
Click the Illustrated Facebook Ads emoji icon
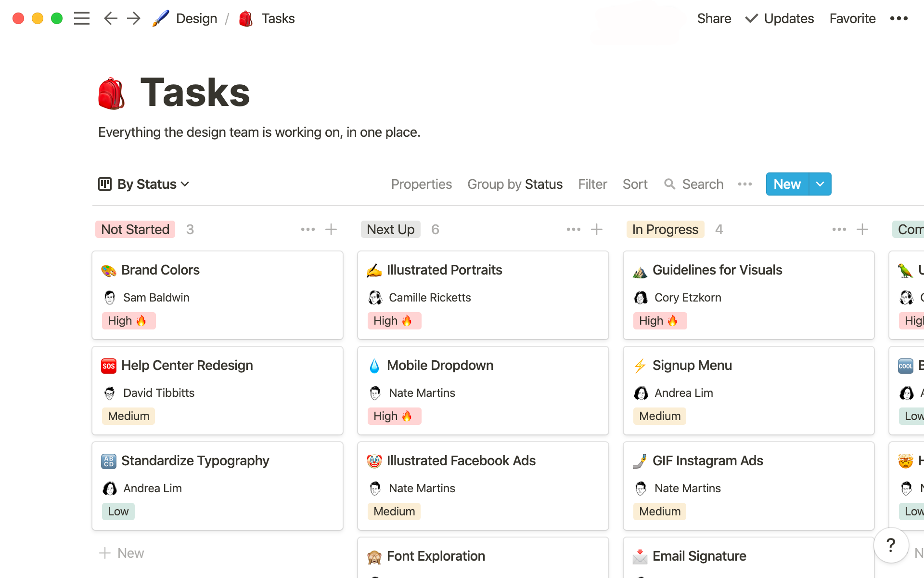(x=374, y=460)
